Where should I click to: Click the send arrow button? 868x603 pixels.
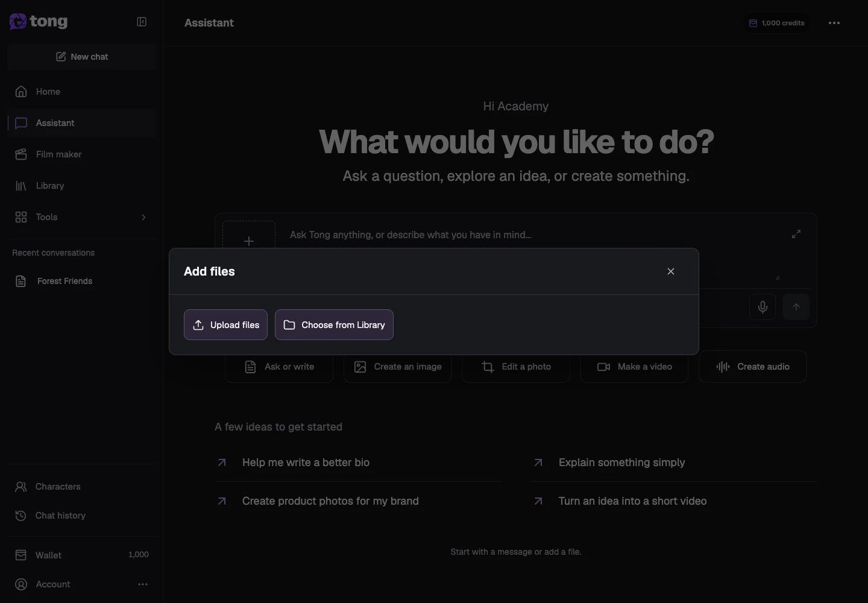click(796, 307)
